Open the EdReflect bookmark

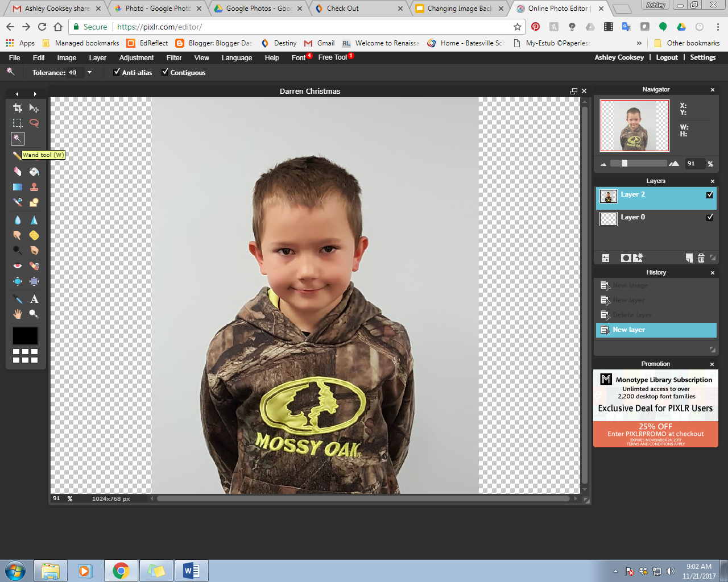coord(147,43)
